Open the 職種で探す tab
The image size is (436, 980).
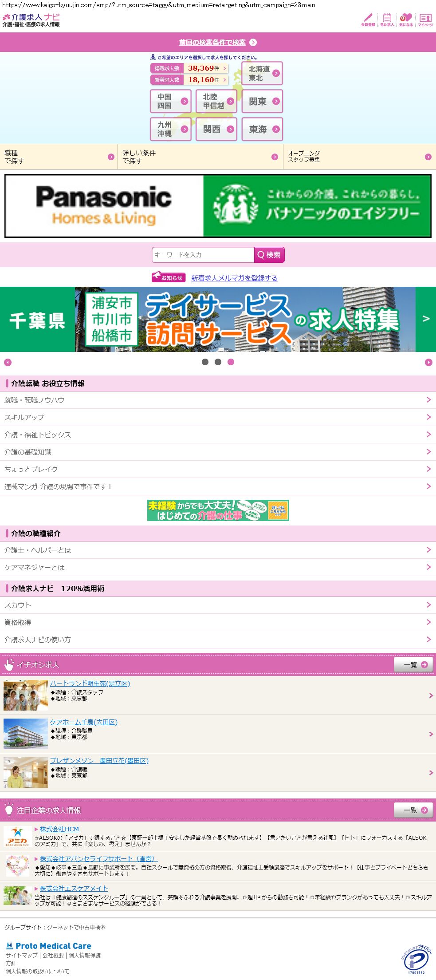tap(59, 157)
